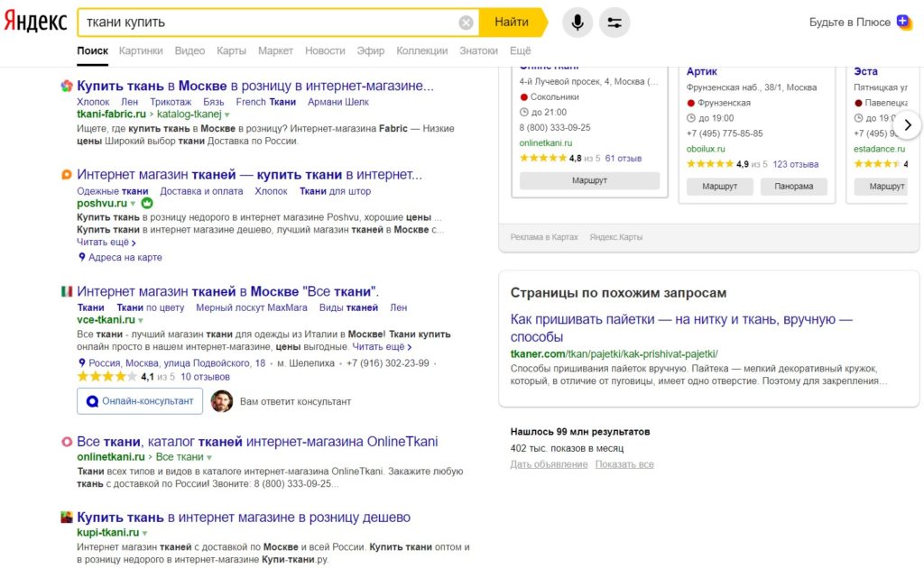Open the 'Мерный лоскут MaxMara' sitelink

pos(252,307)
